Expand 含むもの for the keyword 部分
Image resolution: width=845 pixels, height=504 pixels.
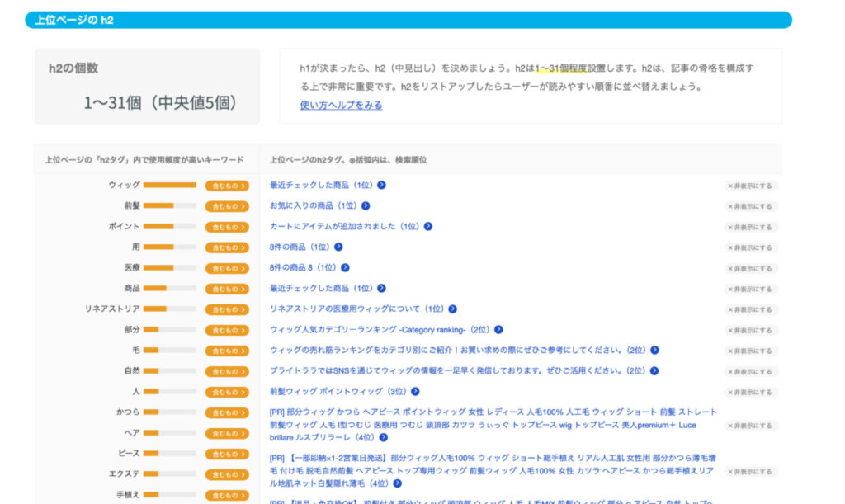(227, 330)
